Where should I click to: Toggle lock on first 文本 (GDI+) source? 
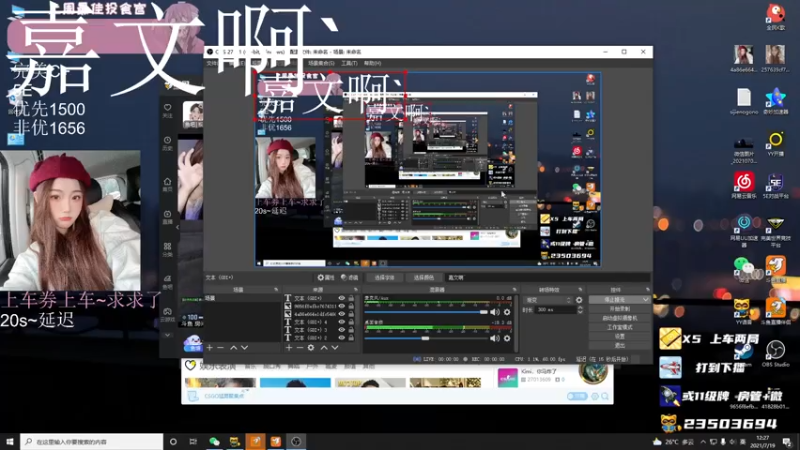click(351, 298)
